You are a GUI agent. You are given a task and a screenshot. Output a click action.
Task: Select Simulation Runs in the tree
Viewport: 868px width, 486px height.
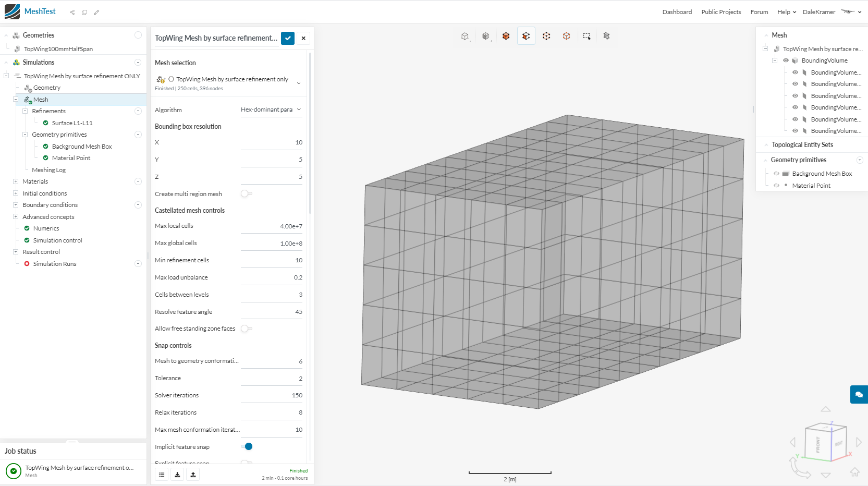[55, 264]
